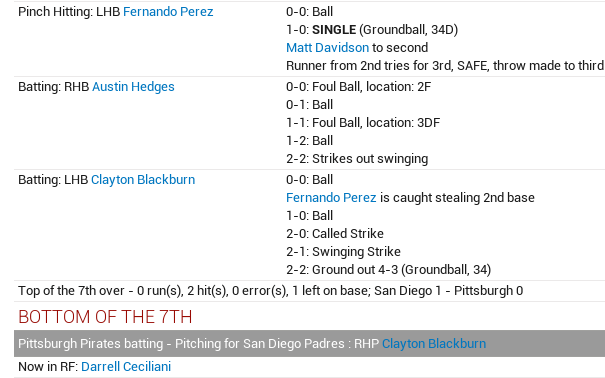Open Darrell Ceciliani player link
This screenshot has height=378, width=605.
pyautogui.click(x=126, y=366)
